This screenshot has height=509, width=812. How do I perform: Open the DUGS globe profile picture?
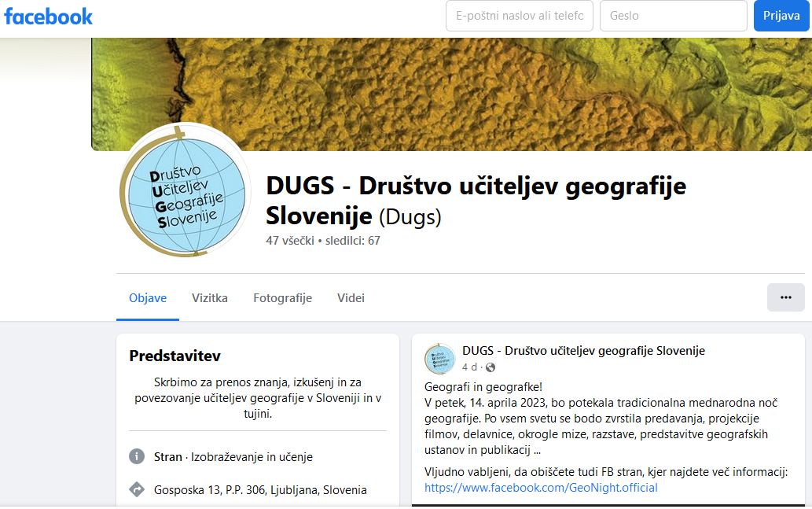(x=185, y=190)
